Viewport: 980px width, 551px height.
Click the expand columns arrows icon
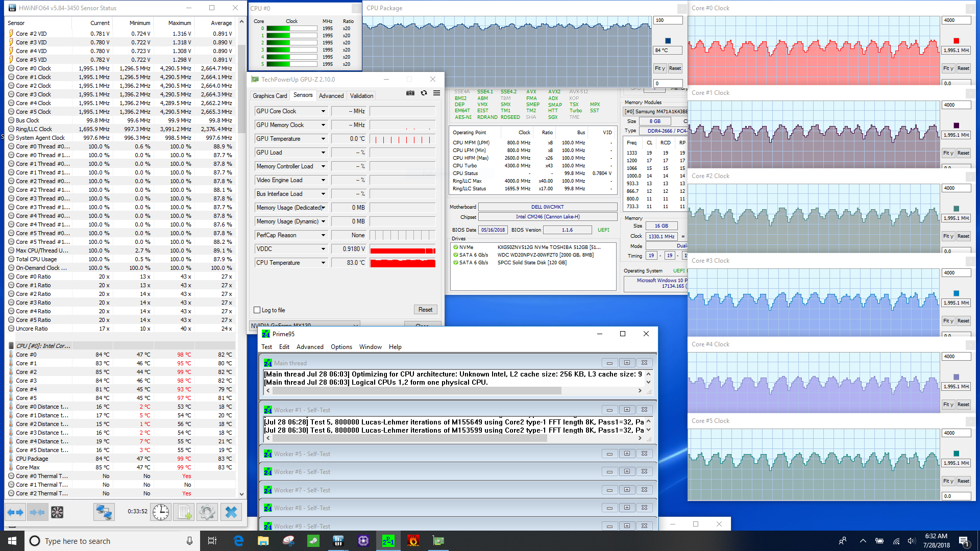(15, 512)
